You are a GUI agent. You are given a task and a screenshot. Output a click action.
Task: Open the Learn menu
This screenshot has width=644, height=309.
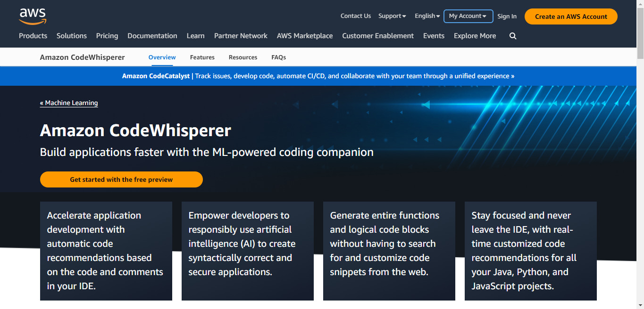[196, 36]
